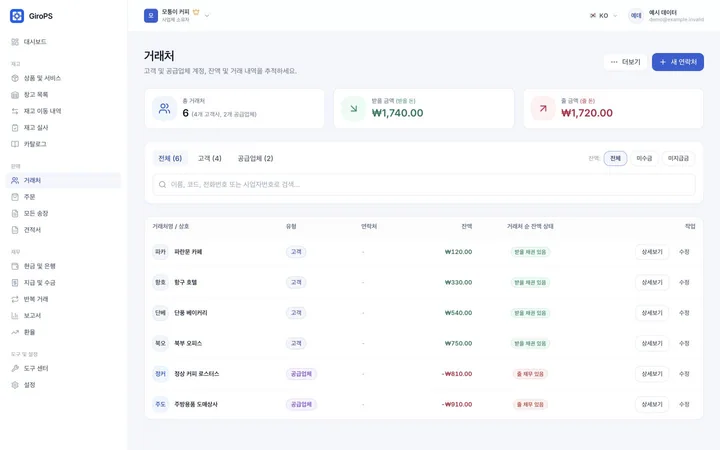Go to 주문 in the sidebar

pyautogui.click(x=63, y=197)
